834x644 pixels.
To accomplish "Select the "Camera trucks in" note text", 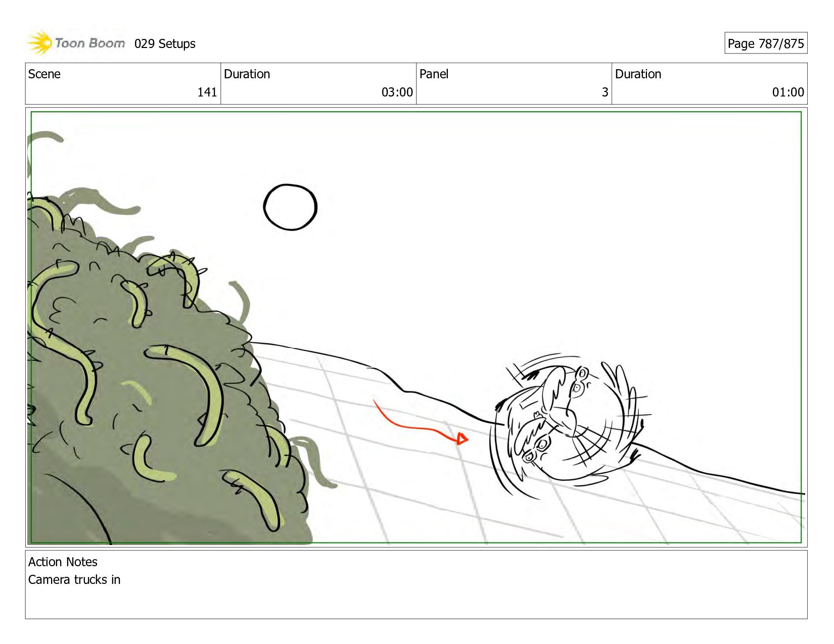I will click(74, 580).
